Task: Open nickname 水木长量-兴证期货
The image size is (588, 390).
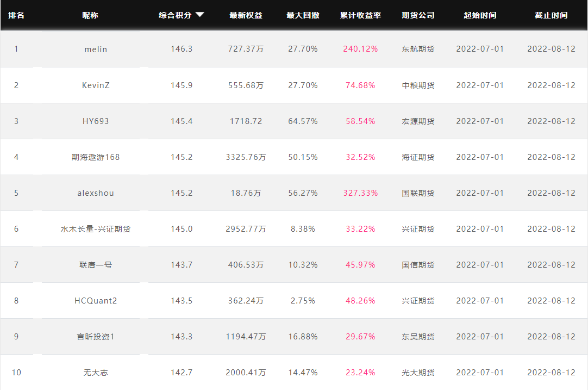Action: 96,229
